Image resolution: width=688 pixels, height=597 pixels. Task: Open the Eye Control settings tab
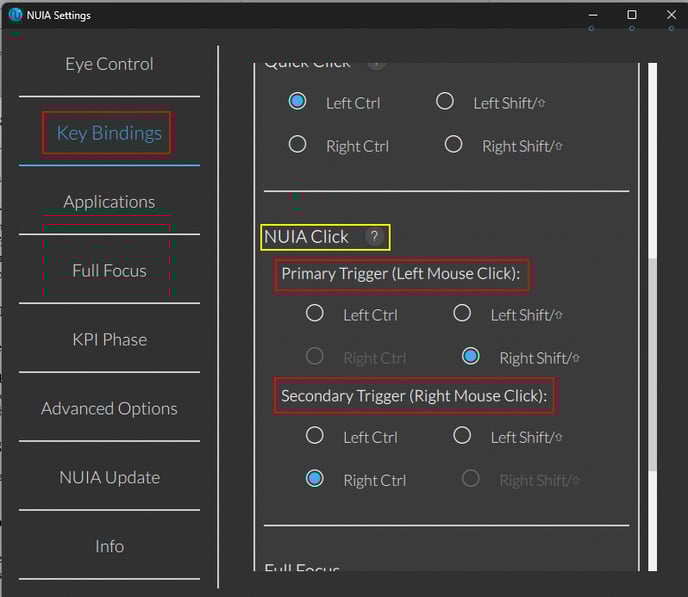click(109, 64)
